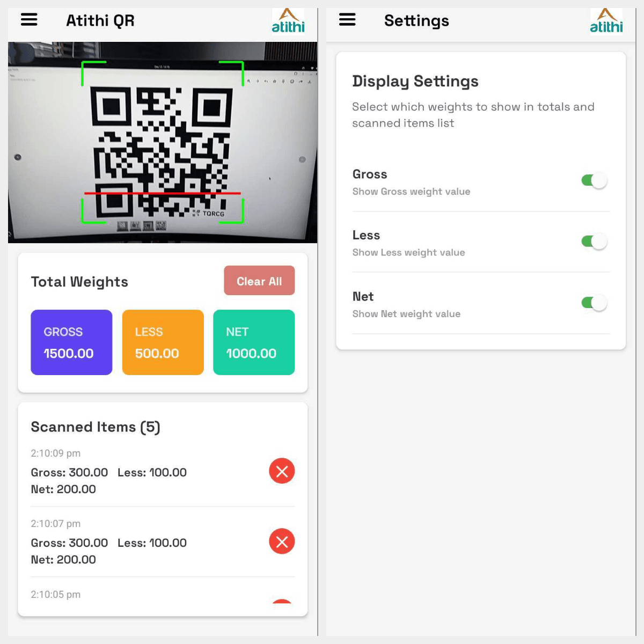Click the 2:10:05 pm timestamp
Image resolution: width=644 pixels, height=644 pixels.
(x=56, y=595)
